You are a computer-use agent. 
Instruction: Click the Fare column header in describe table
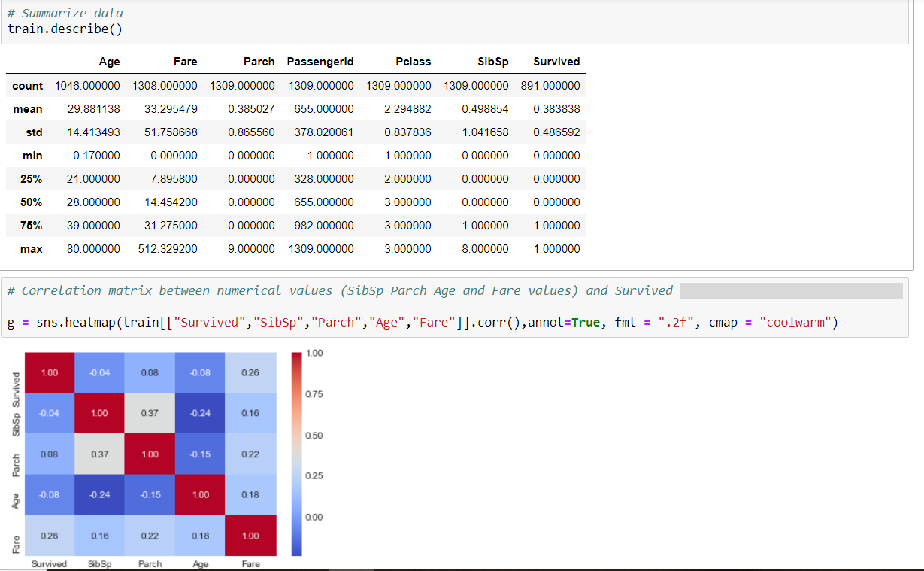pyautogui.click(x=186, y=62)
